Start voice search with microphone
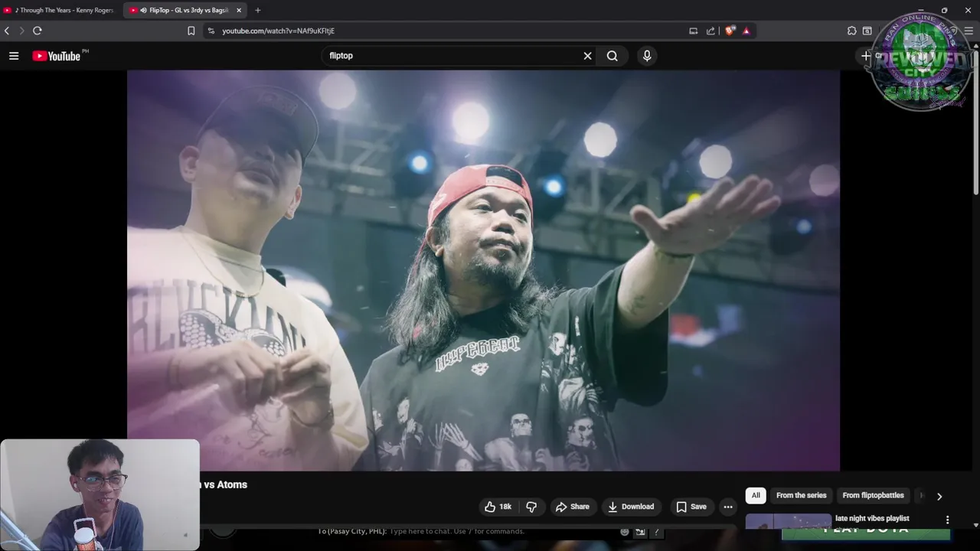980x551 pixels. click(647, 56)
